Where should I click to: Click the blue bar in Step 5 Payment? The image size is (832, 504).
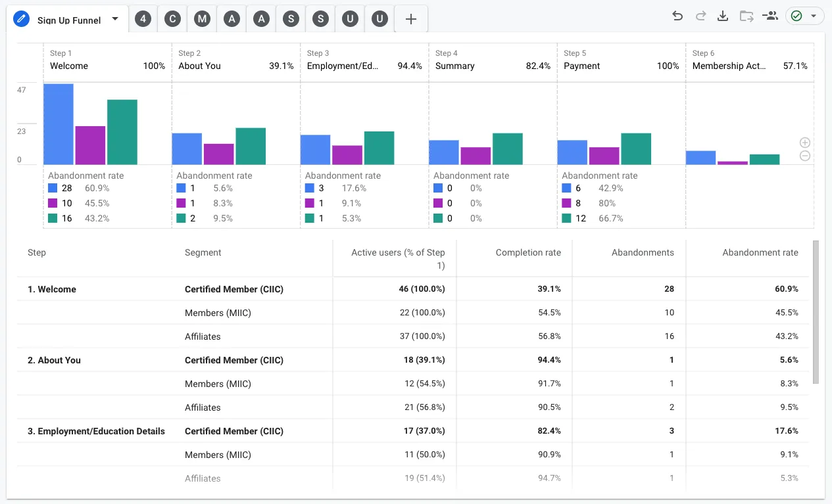(x=572, y=152)
